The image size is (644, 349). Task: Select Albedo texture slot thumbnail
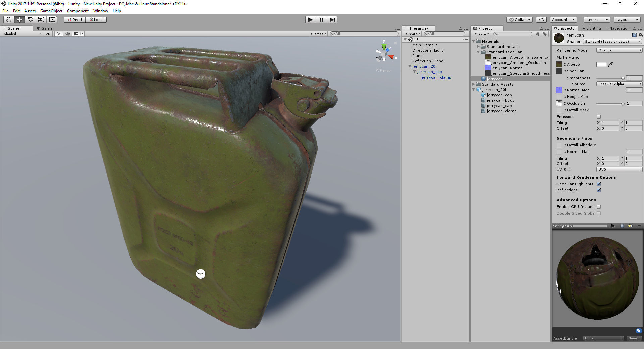pyautogui.click(x=559, y=64)
